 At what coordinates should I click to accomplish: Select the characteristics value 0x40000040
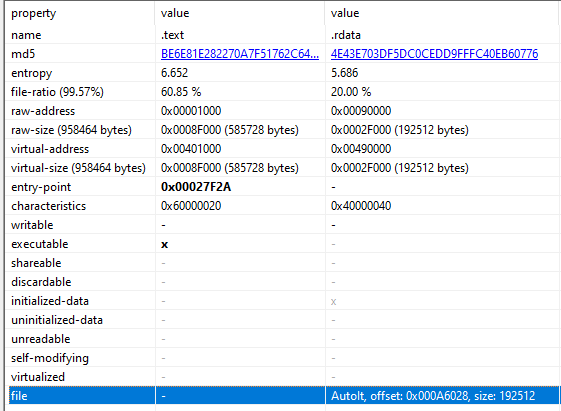361,206
